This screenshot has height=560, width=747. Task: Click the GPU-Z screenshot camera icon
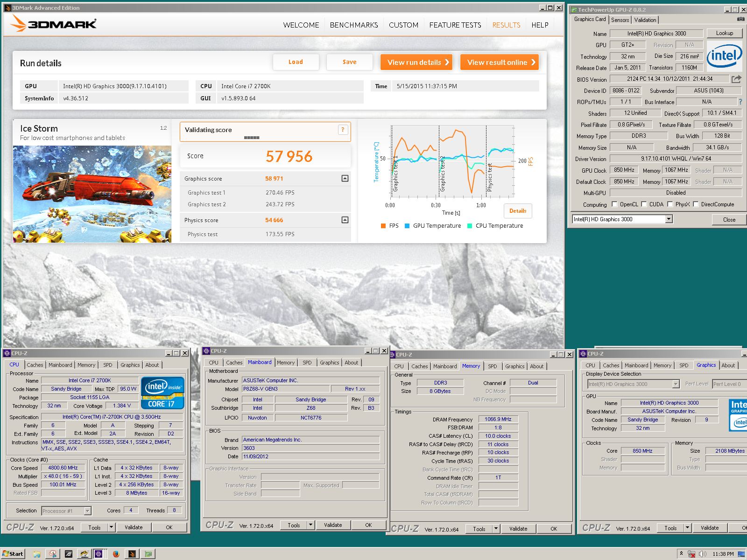740,19
